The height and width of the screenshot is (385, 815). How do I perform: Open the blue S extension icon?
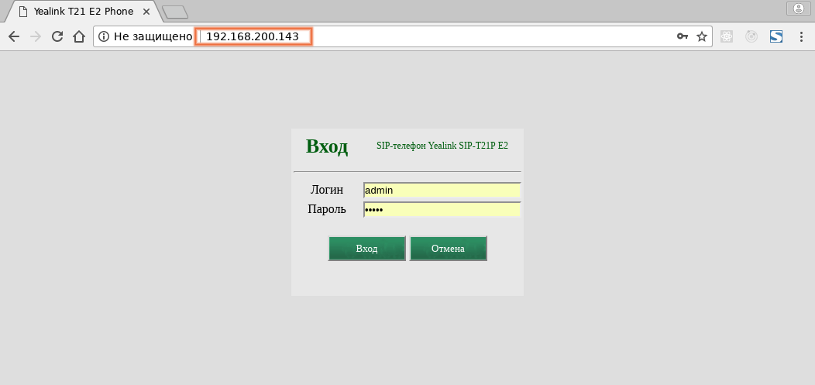[x=776, y=36]
